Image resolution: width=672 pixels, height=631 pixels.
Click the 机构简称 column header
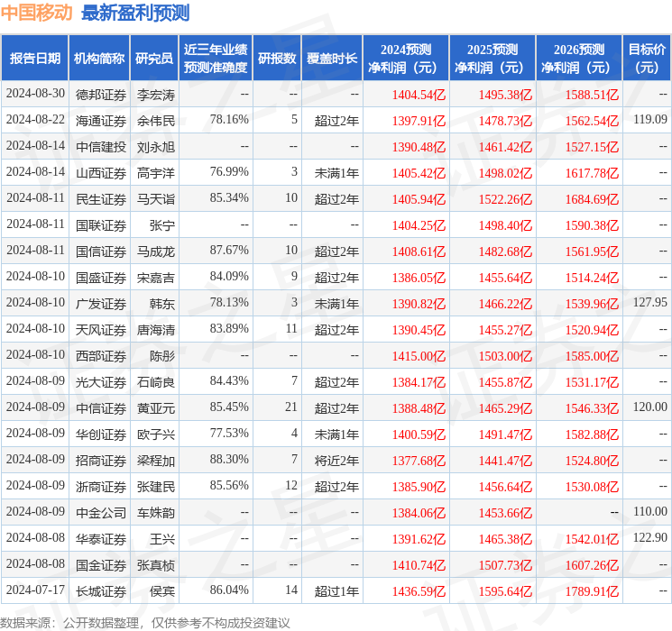pos(99,59)
